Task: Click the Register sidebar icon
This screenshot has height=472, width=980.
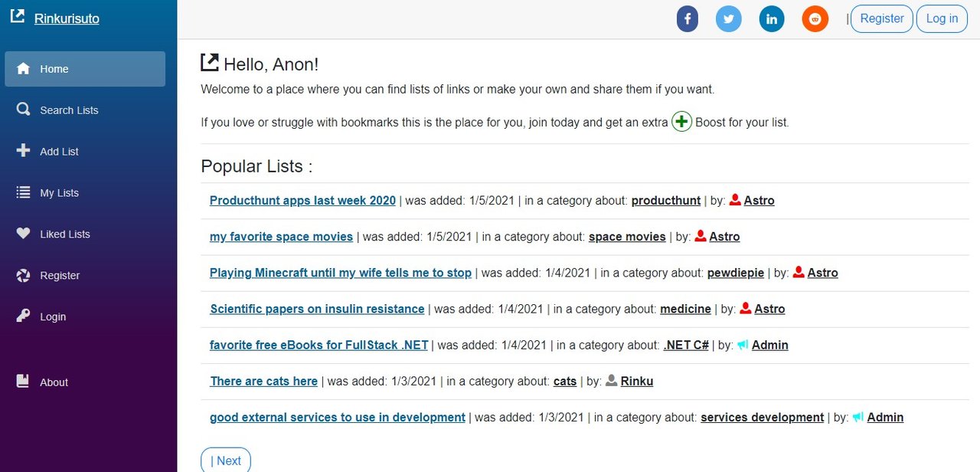Action: point(24,275)
